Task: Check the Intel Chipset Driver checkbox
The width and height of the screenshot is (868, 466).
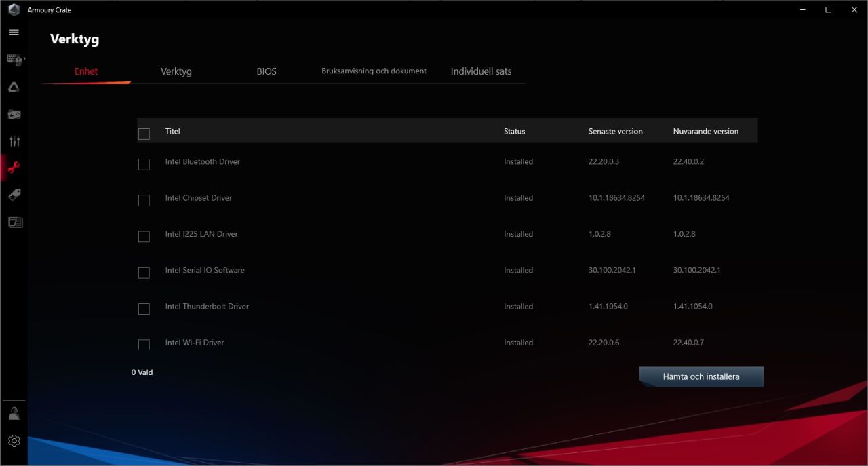Action: point(144,200)
